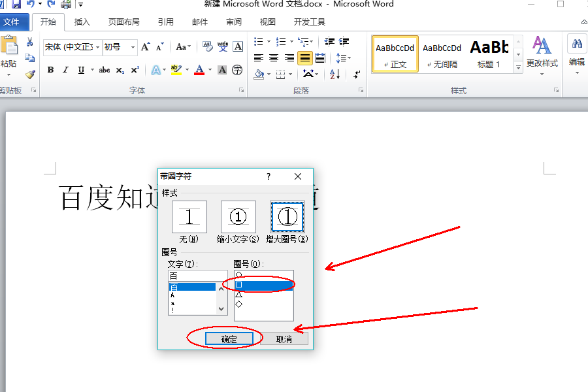Click 取消 Cancel in enclose dialog
The height and width of the screenshot is (392, 588).
click(284, 339)
